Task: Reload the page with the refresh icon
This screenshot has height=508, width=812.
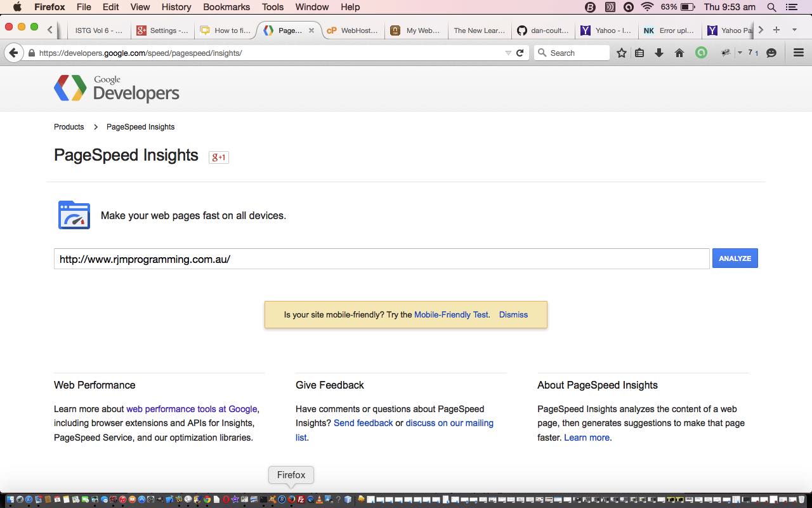Action: (x=520, y=53)
